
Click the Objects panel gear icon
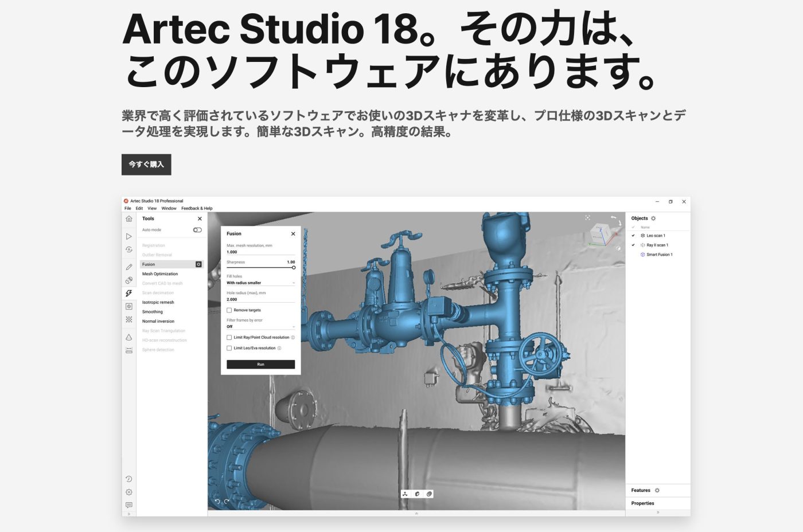[x=653, y=218]
